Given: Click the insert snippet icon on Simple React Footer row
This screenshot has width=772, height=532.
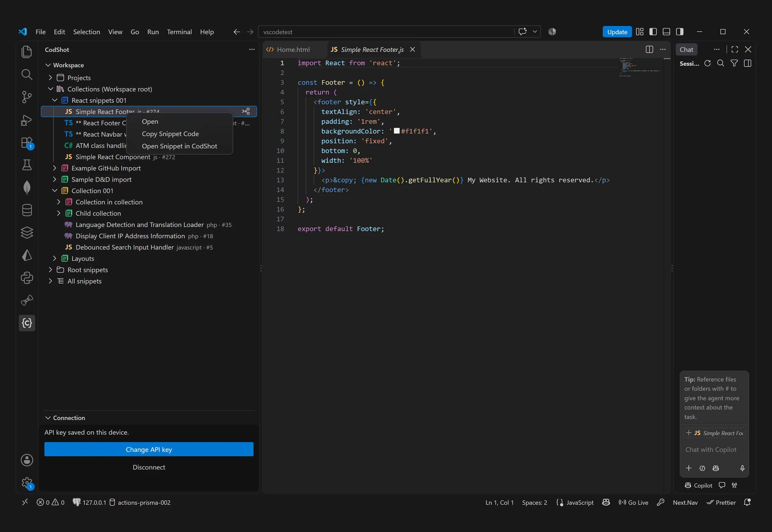Looking at the screenshot, I should pos(246,111).
